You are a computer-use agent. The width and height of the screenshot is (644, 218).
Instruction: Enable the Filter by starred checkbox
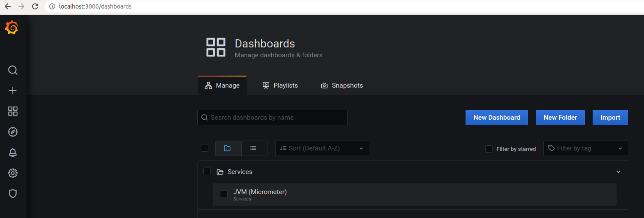489,149
